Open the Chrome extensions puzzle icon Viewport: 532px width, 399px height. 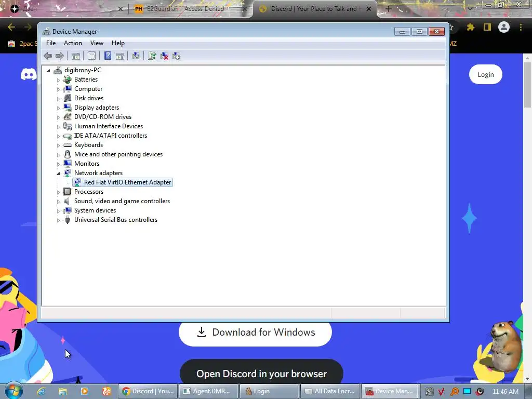click(x=470, y=27)
